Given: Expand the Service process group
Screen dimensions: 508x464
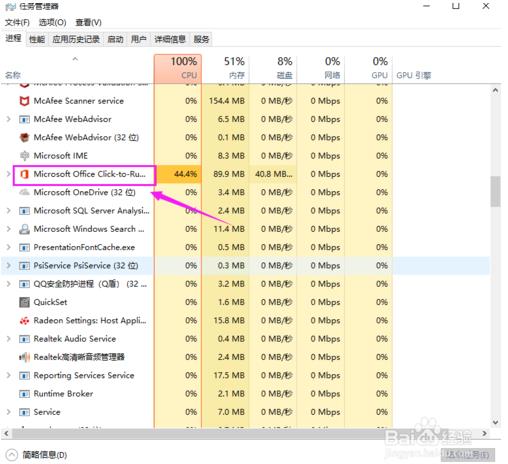Looking at the screenshot, I should point(9,412).
